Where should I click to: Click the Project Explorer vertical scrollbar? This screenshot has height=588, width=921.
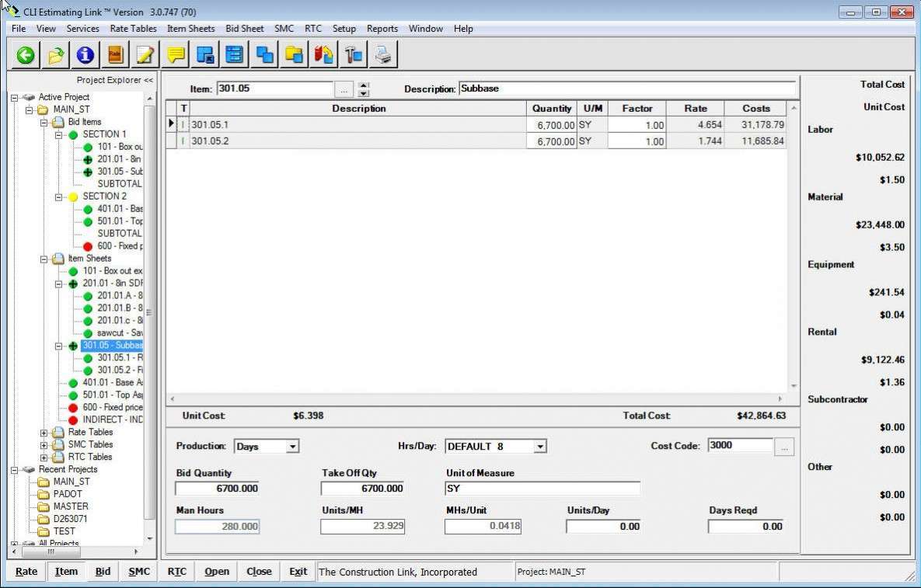pos(150,318)
